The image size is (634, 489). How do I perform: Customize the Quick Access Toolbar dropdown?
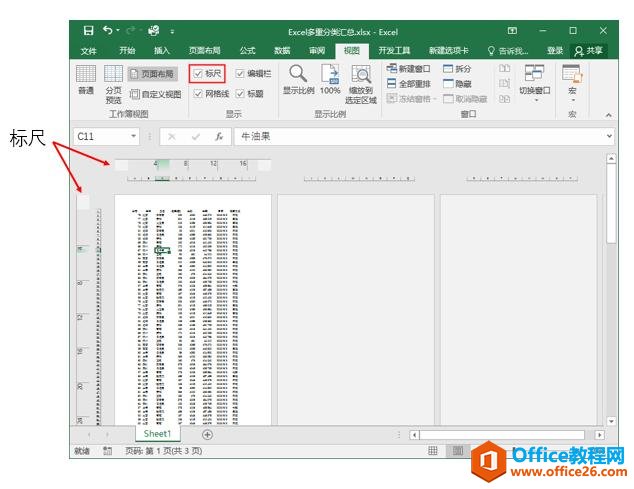172,31
